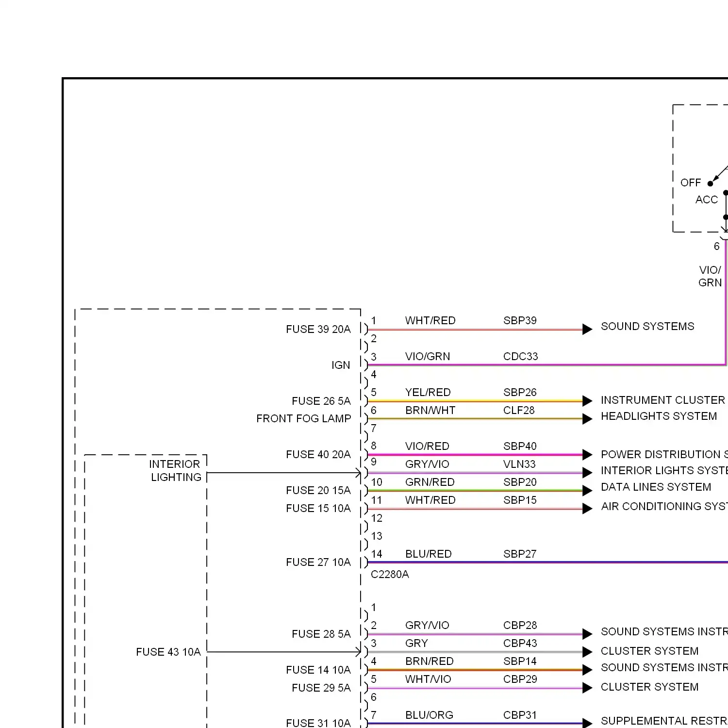Click the FUSE 43 10A label
This screenshot has width=728, height=728.
tap(168, 652)
